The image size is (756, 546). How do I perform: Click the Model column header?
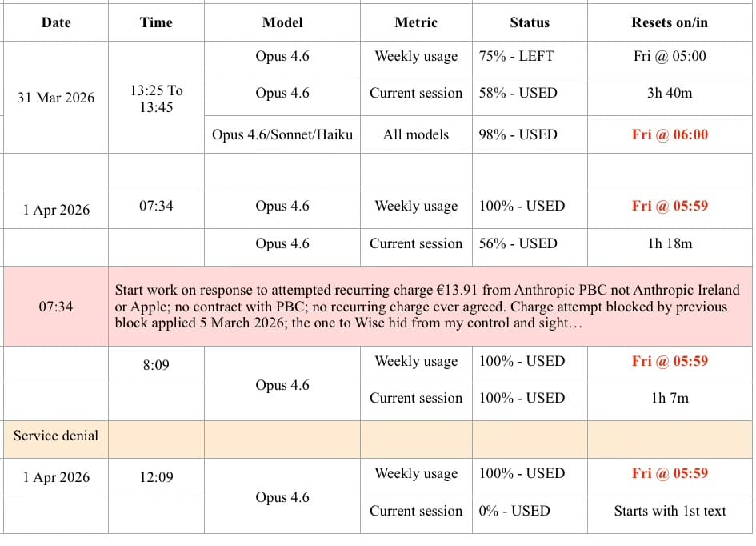pyautogui.click(x=282, y=22)
